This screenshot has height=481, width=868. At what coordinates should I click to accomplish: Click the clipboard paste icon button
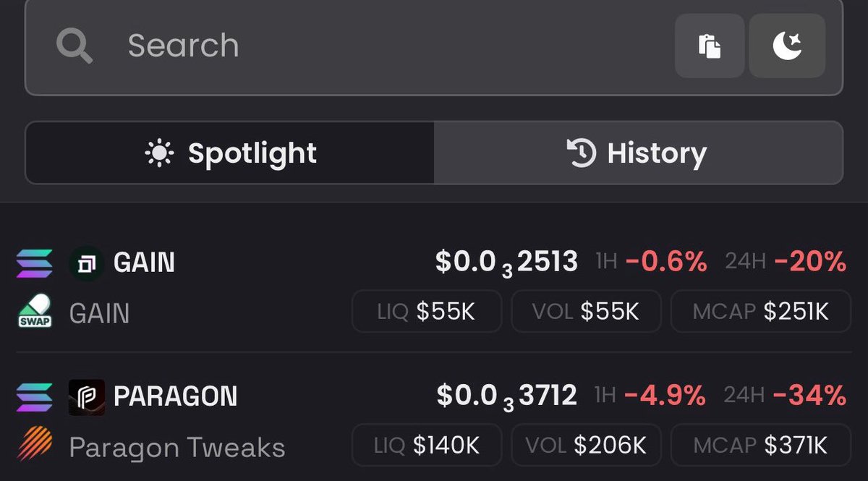pos(710,46)
